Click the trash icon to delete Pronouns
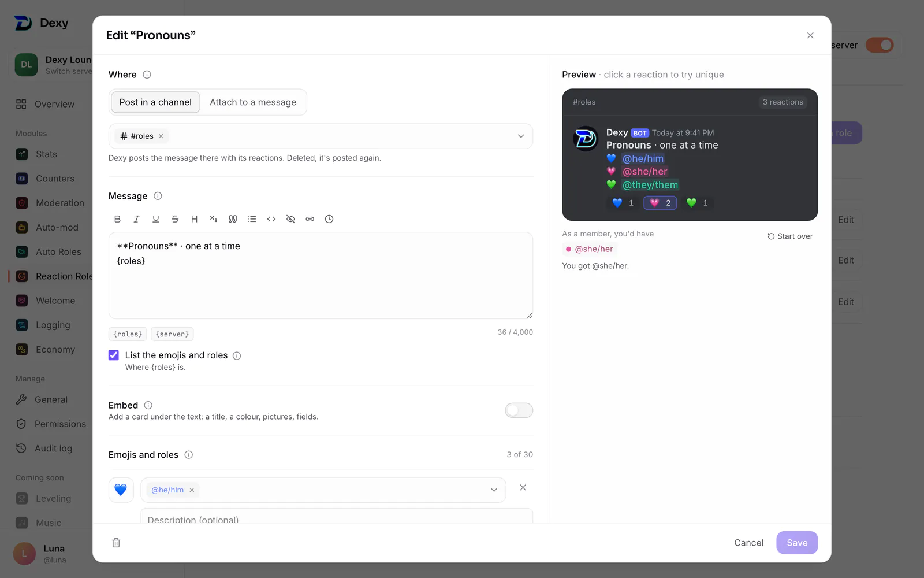Screen dimensions: 924x578 click(x=116, y=543)
